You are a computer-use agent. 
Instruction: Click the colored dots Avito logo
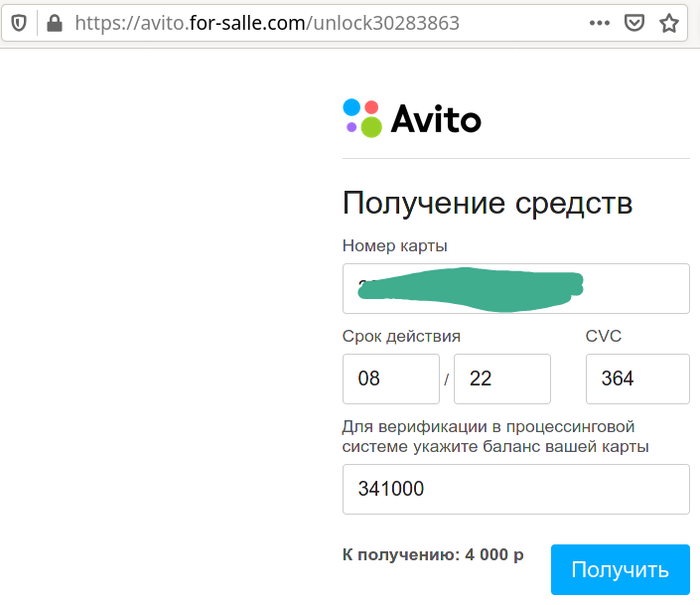click(362, 118)
